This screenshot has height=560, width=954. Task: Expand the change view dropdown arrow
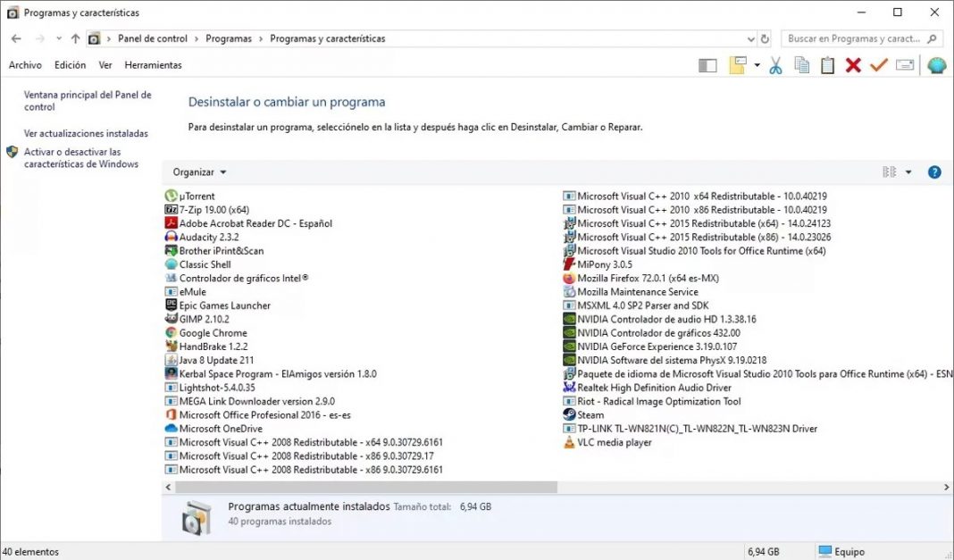point(908,171)
